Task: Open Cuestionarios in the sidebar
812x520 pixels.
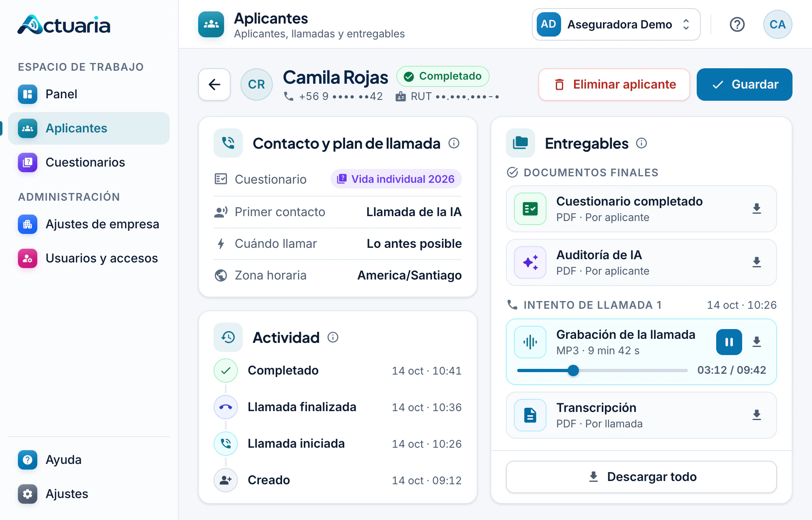Action: click(89, 162)
